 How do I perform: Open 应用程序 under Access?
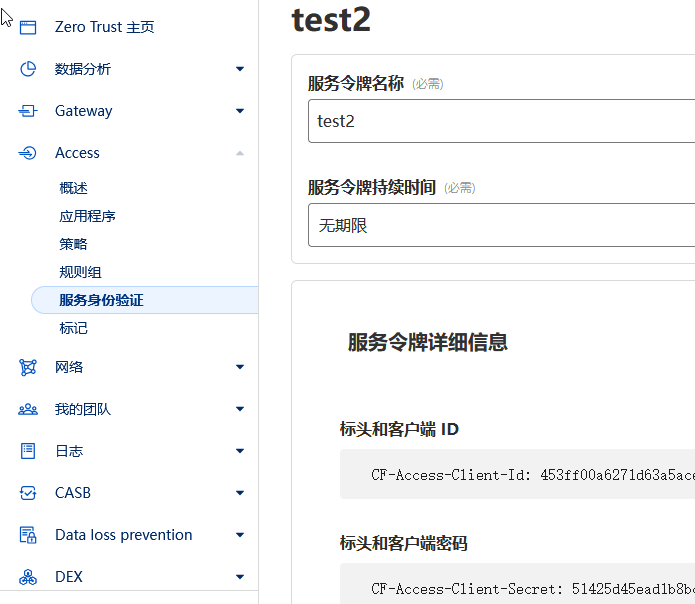coord(87,216)
